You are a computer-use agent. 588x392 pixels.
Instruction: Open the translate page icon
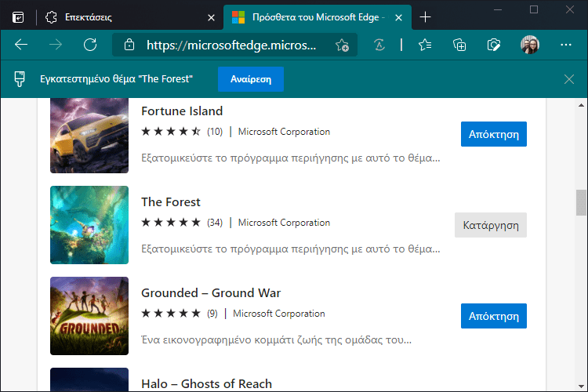coord(379,45)
